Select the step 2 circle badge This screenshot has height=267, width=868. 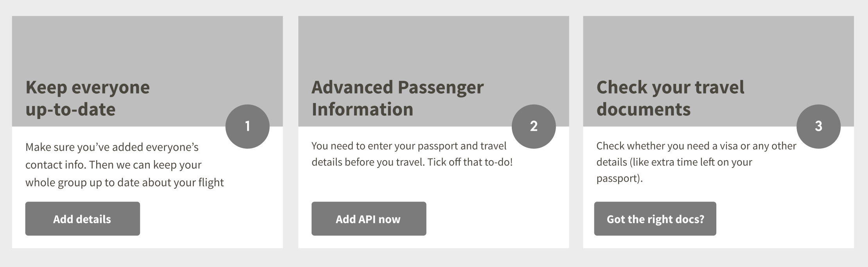click(534, 126)
